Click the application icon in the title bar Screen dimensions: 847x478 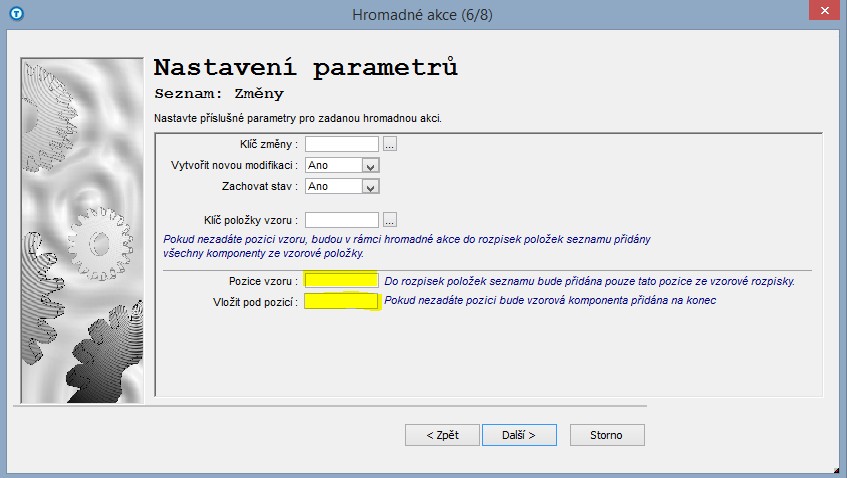click(15, 14)
